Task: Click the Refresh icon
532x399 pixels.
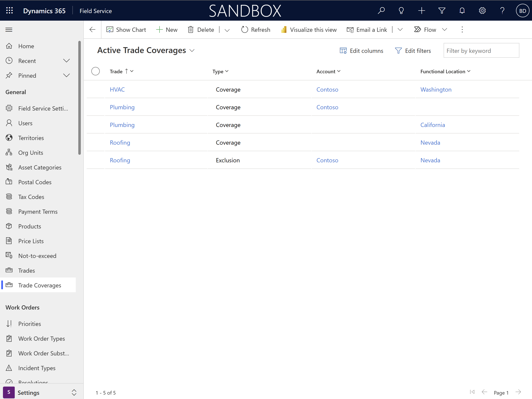Action: click(244, 29)
